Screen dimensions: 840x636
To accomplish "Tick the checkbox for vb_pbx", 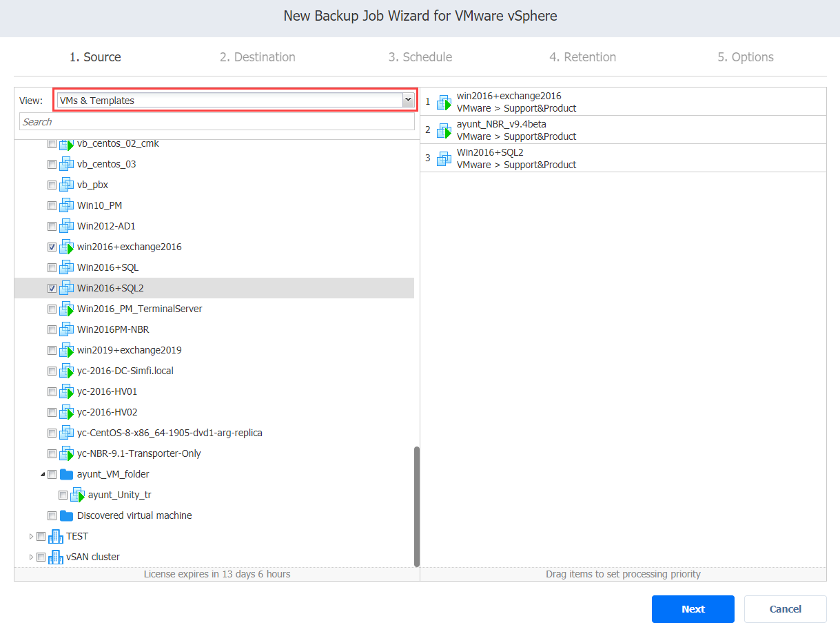I will tap(52, 185).
